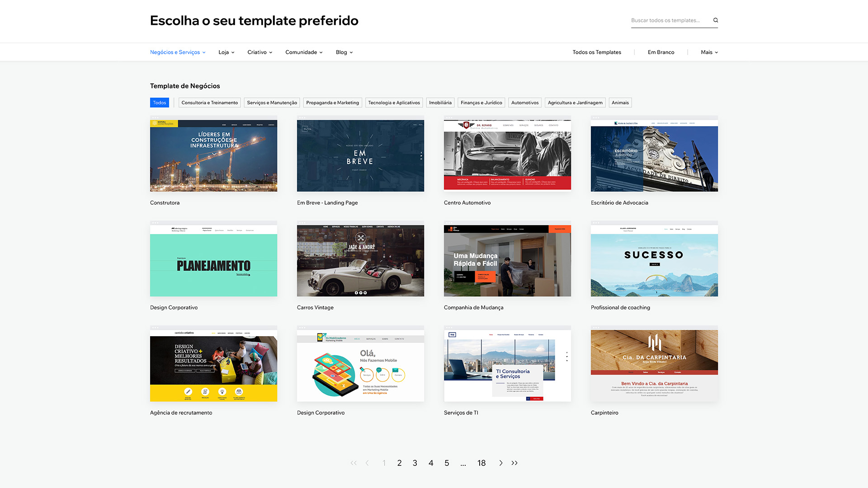Image resolution: width=868 pixels, height=488 pixels.
Task: Go to page 2 of templates
Action: click(x=399, y=463)
